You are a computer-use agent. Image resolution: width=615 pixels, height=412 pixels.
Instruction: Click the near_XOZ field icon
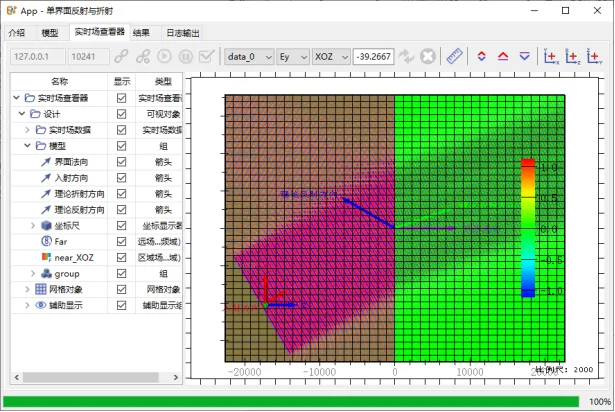tap(46, 257)
